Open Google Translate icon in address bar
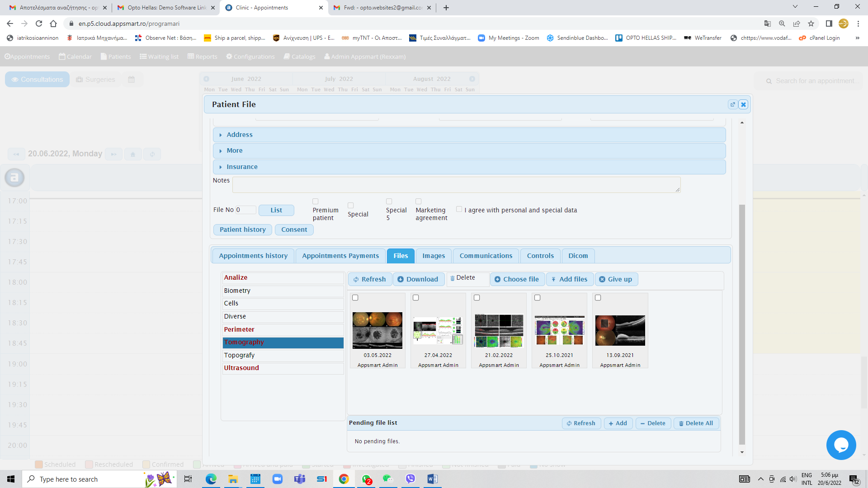Image resolution: width=868 pixels, height=488 pixels. pos(768,23)
